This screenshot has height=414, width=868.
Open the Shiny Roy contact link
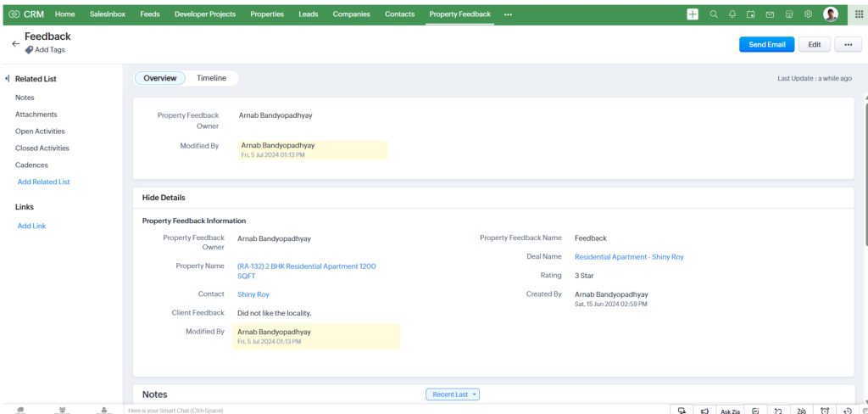tap(253, 294)
